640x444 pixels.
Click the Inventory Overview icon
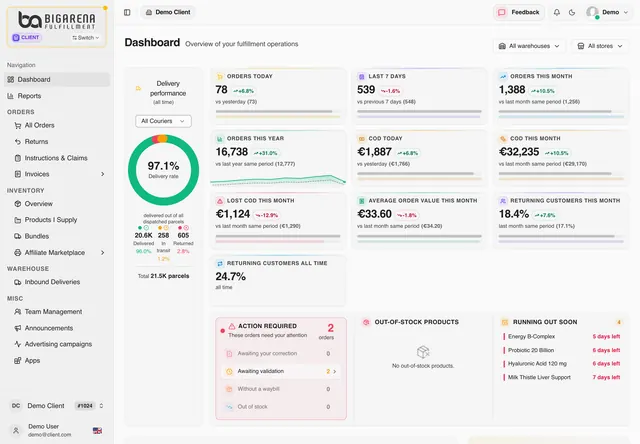18,204
